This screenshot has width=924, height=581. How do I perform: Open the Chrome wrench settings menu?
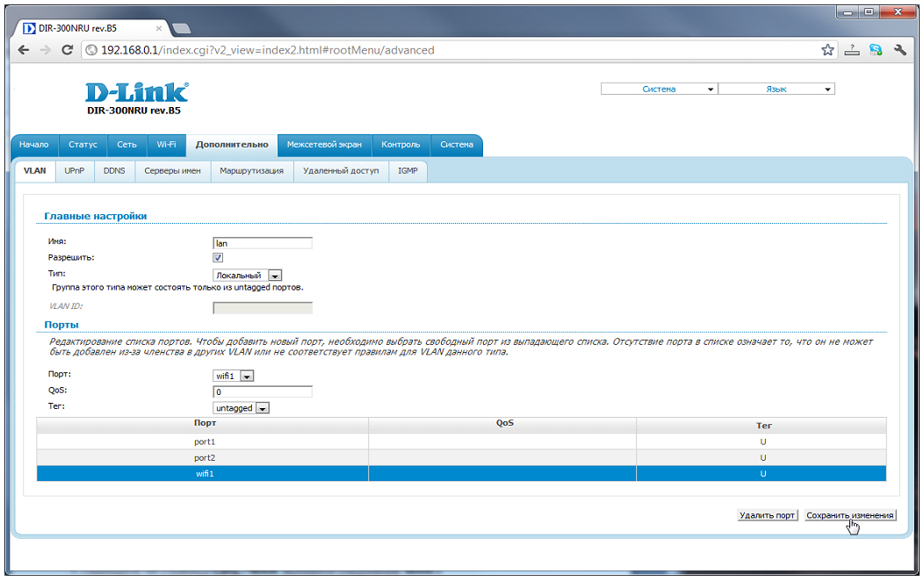pyautogui.click(x=900, y=50)
